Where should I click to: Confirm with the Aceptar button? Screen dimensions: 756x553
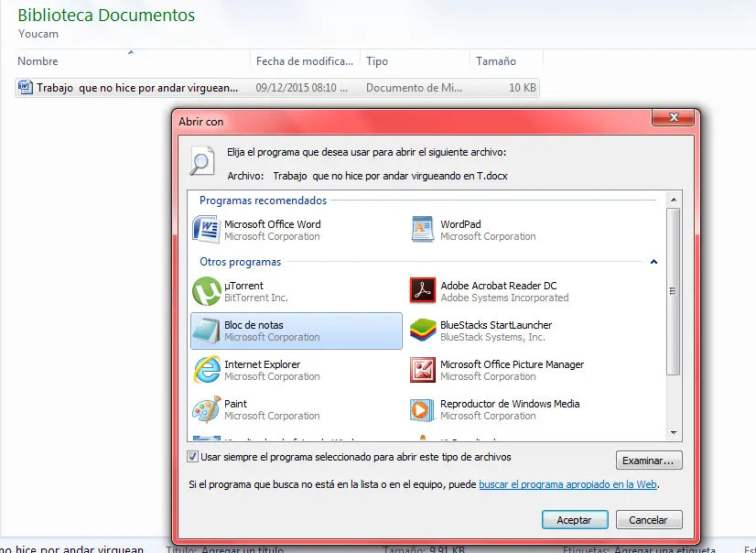point(575,520)
